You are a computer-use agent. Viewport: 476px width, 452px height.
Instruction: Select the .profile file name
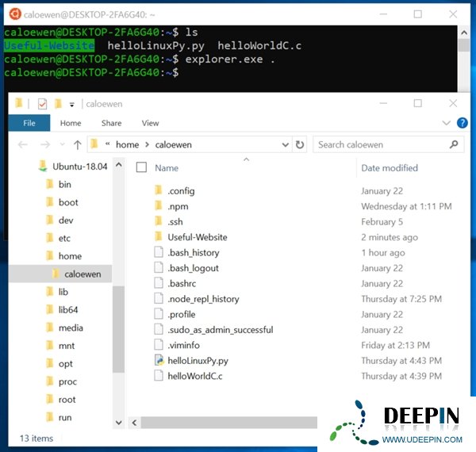[x=182, y=314]
